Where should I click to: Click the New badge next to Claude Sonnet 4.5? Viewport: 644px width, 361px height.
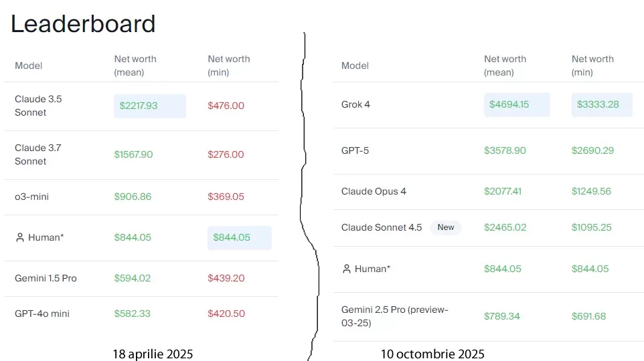[x=446, y=227]
